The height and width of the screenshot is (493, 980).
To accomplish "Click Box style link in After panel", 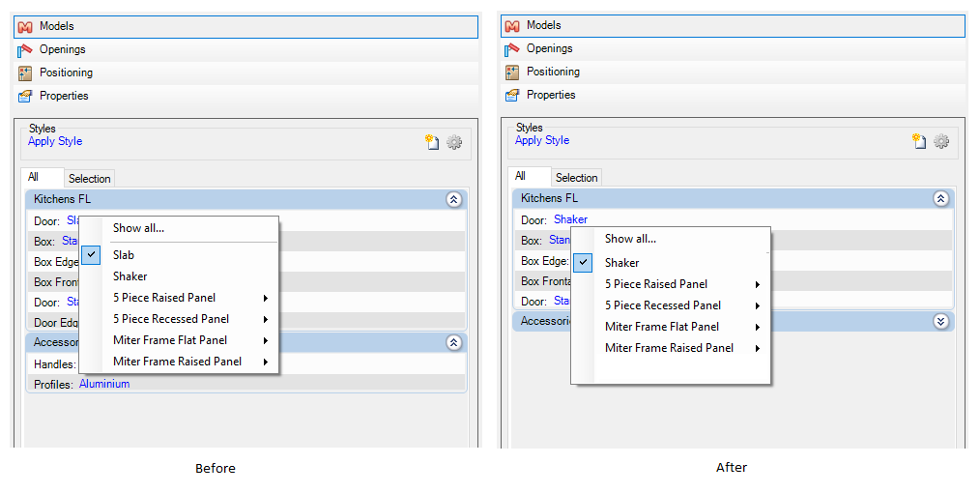I will (x=560, y=240).
